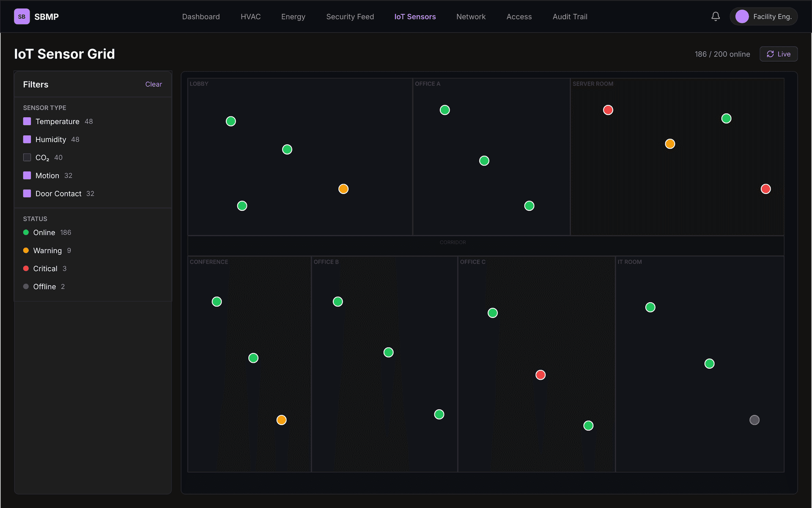Open the notifications bell
812x508 pixels.
(715, 17)
